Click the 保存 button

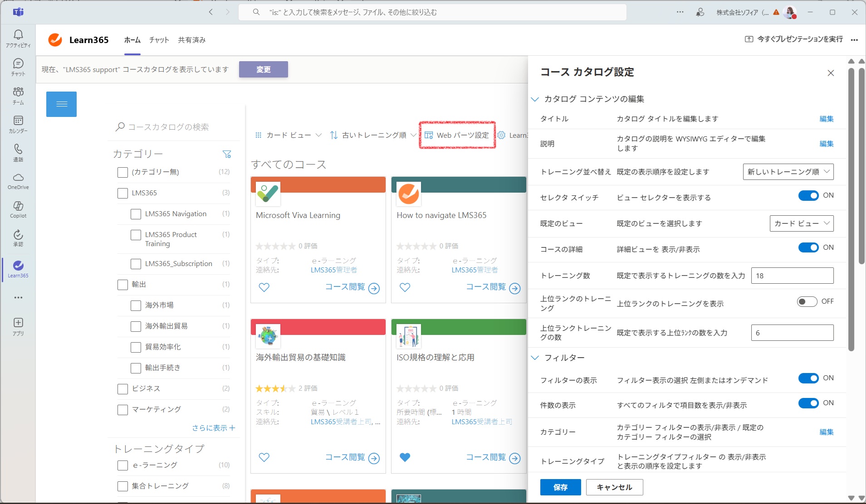[x=561, y=487]
